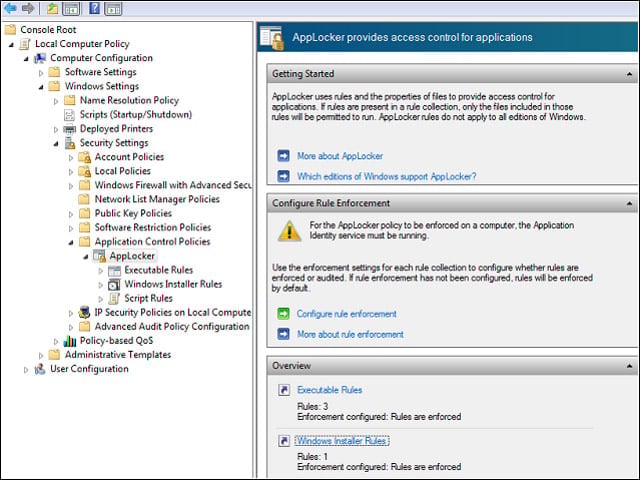Select Advanced Audit Policy Configuration node

(x=172, y=327)
